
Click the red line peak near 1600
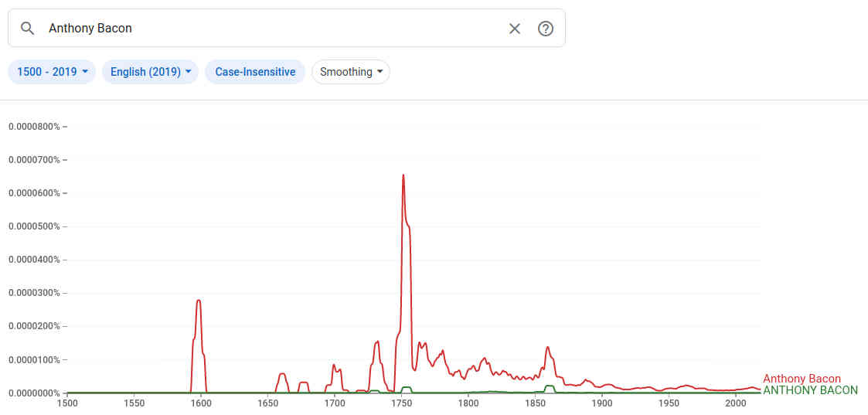(199, 301)
